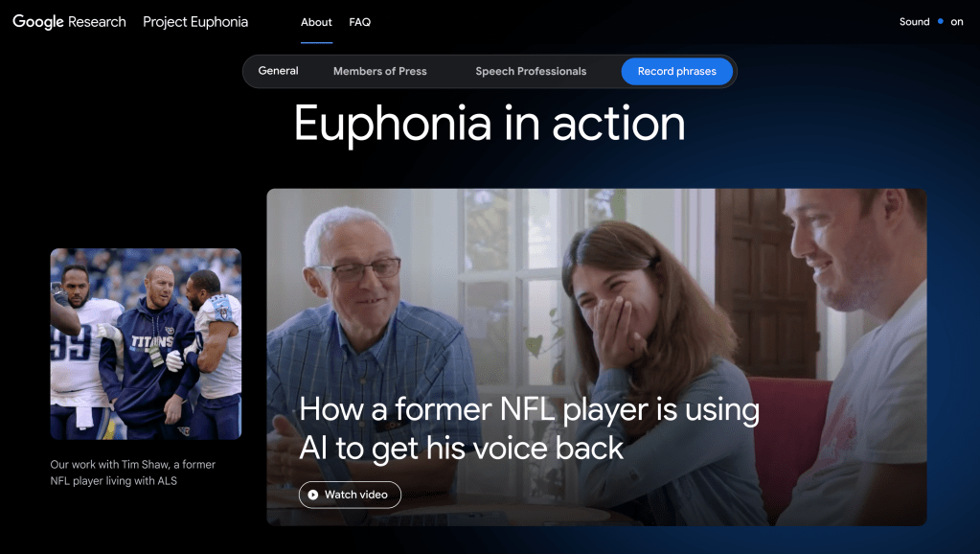
Task: Click the Google wordmark in the header
Action: pyautogui.click(x=38, y=22)
